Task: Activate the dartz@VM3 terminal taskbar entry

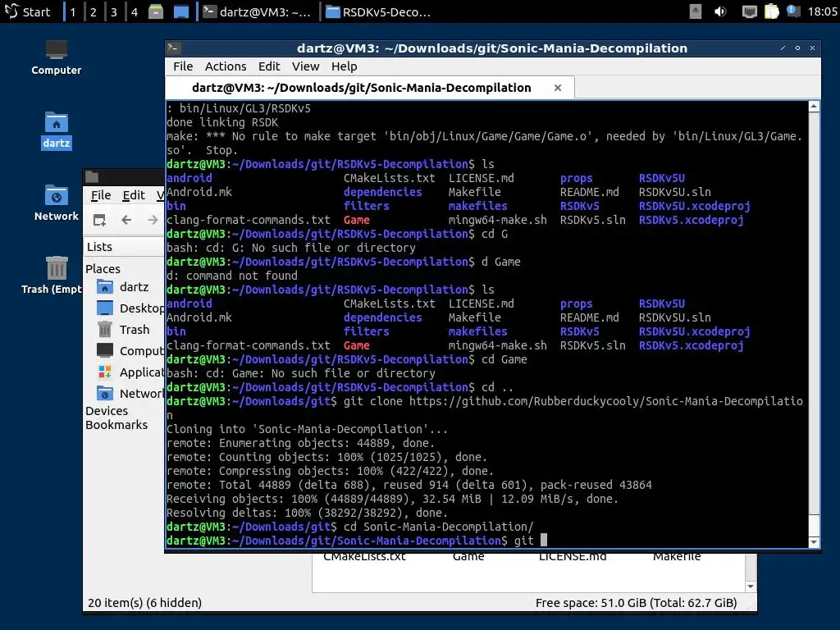Action: coord(258,11)
